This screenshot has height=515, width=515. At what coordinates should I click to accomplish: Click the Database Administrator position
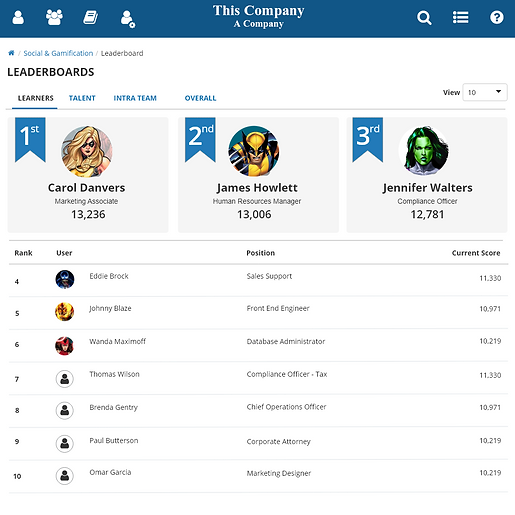(x=286, y=341)
